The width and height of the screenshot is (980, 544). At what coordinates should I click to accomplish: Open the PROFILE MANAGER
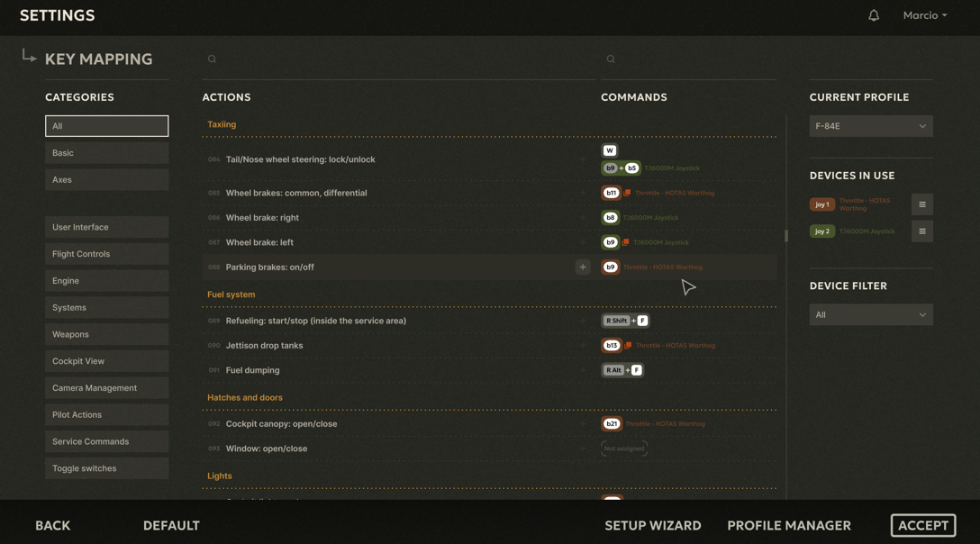789,525
